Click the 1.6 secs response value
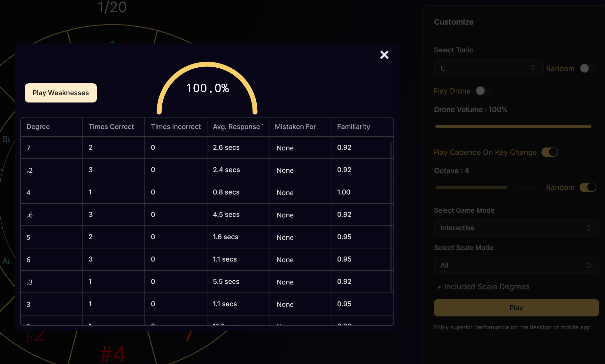The image size is (605, 364). pos(226,237)
